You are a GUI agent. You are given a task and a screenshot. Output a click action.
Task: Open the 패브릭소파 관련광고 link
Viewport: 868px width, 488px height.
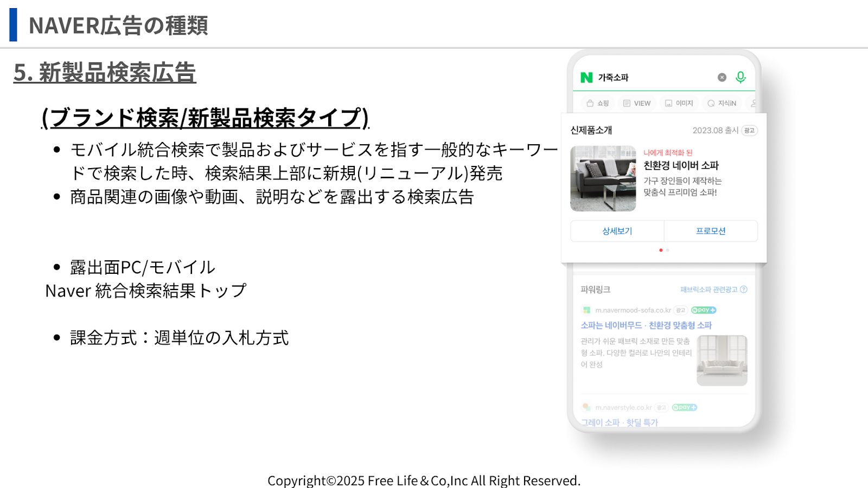[709, 290]
